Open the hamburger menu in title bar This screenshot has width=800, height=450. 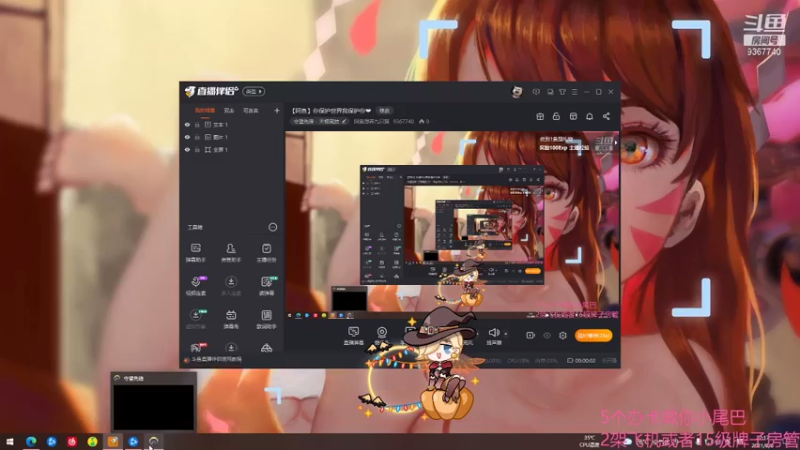574,92
